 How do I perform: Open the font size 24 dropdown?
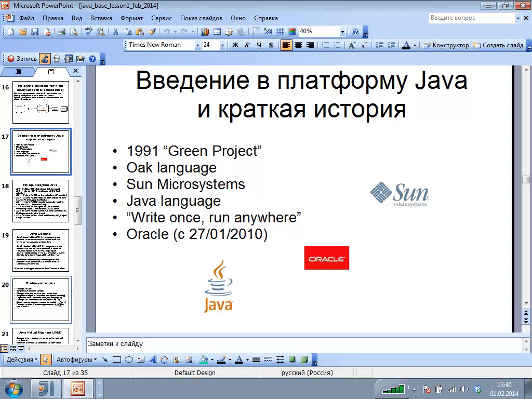(222, 45)
